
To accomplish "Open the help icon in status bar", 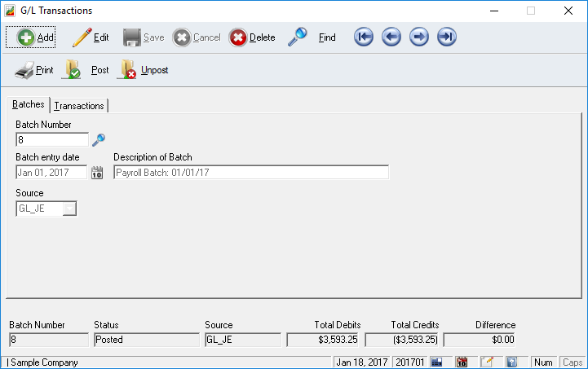I will (512, 362).
